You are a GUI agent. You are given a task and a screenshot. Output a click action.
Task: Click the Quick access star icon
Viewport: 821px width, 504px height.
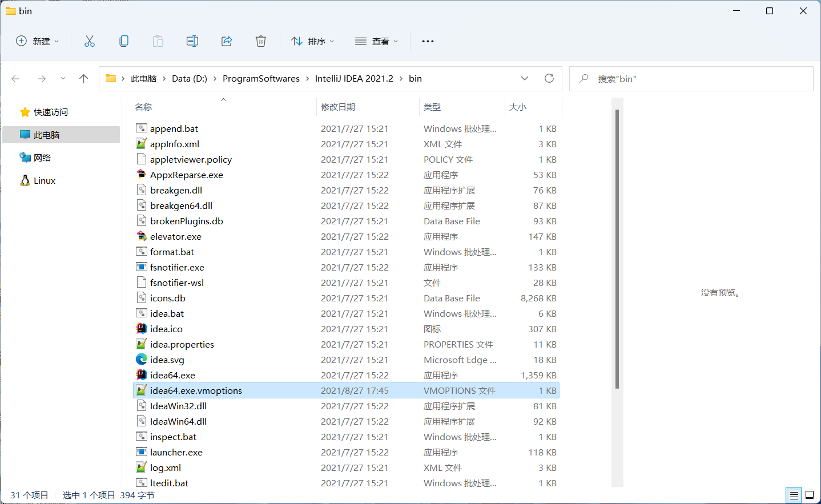point(25,112)
